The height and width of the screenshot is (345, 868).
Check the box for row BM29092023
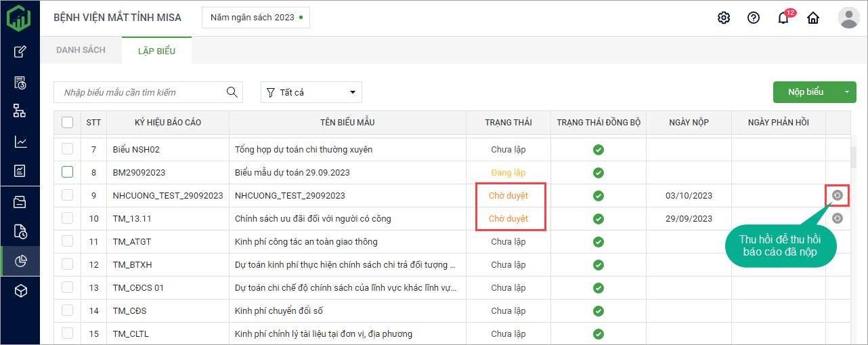pyautogui.click(x=68, y=172)
